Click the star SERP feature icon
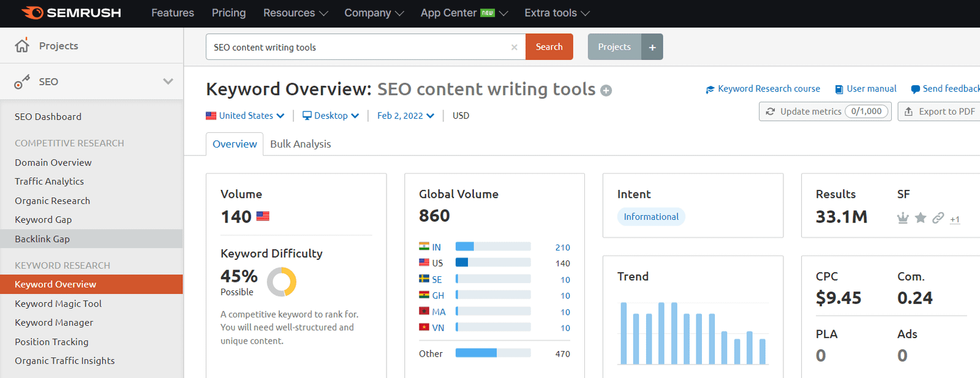Image resolution: width=980 pixels, height=378 pixels. tap(921, 217)
